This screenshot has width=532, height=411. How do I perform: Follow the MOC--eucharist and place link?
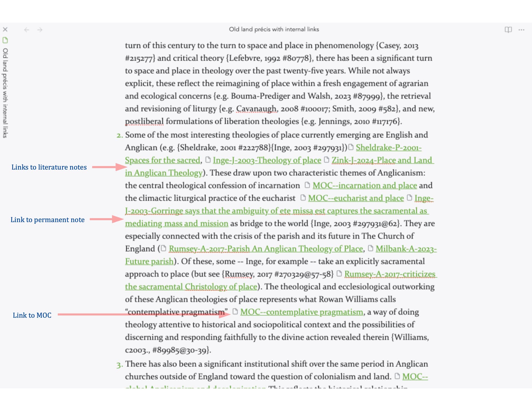[356, 198]
